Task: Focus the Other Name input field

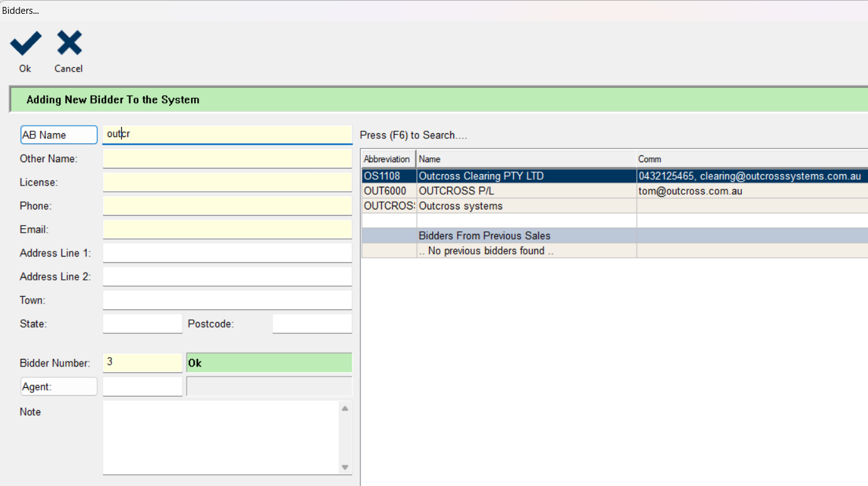Action: point(227,159)
